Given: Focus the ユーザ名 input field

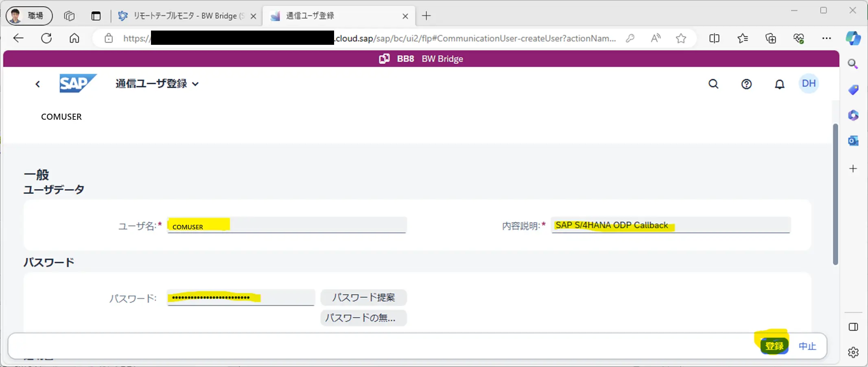Looking at the screenshot, I should [287, 225].
